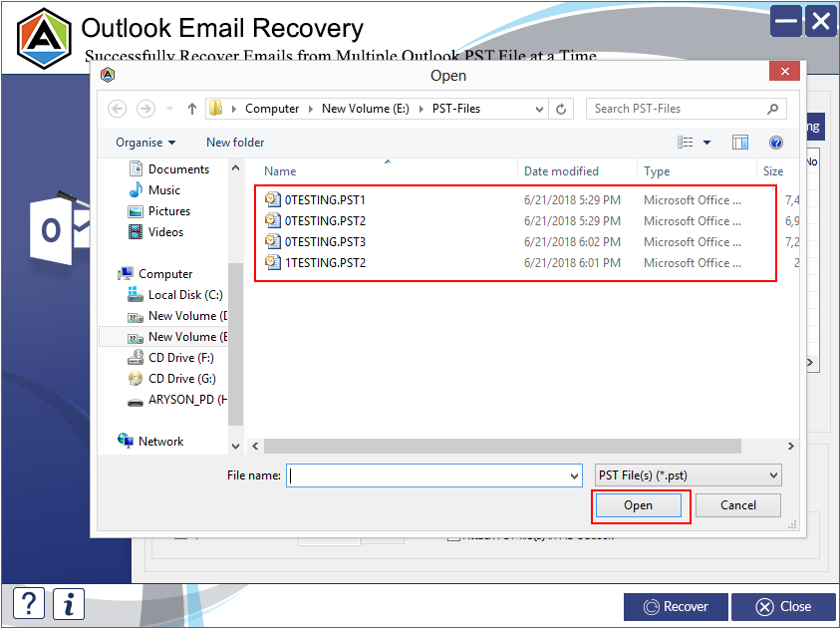
Task: Click the search magnifier icon
Action: [x=772, y=109]
